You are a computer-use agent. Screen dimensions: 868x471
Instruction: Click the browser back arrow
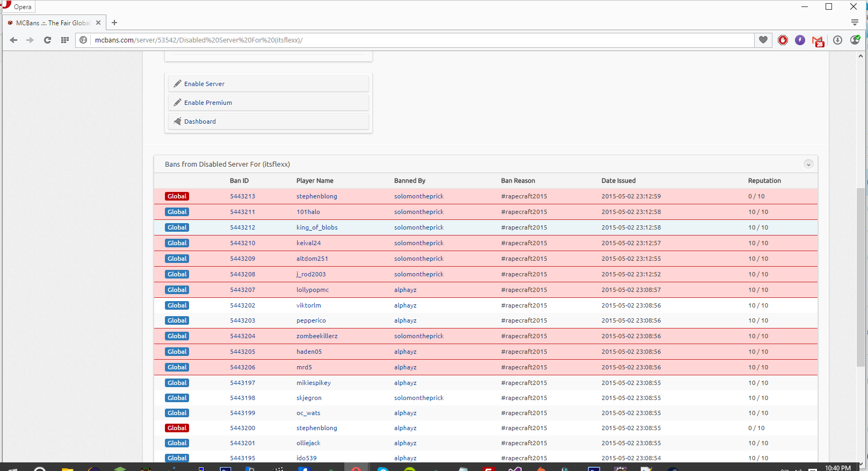[14, 40]
